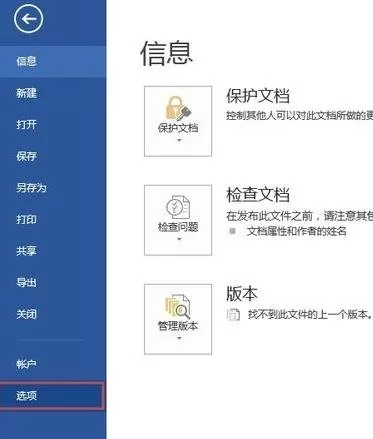Select 另存为 in the sidebar

(53, 188)
